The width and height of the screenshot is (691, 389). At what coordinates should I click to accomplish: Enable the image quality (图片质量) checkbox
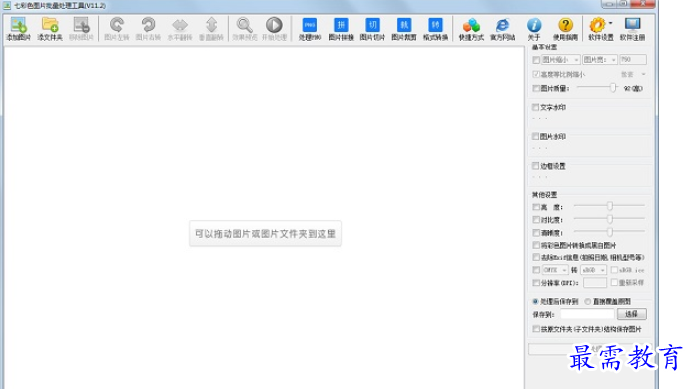point(536,89)
